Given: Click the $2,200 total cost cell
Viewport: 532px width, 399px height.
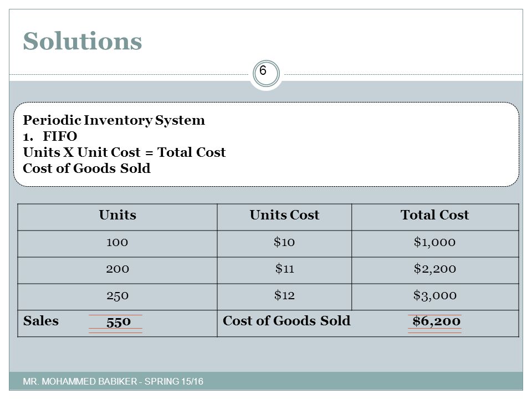Looking at the screenshot, I should tap(435, 270).
